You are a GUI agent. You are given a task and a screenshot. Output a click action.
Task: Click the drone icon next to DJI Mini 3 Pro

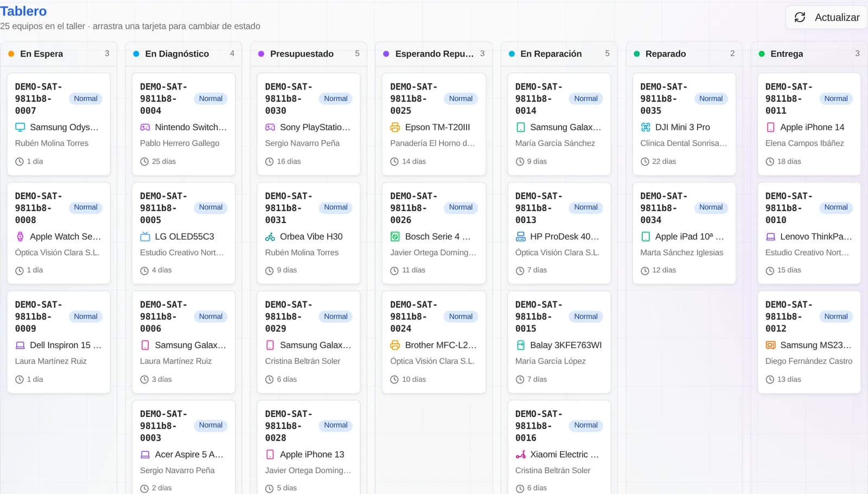pyautogui.click(x=645, y=128)
